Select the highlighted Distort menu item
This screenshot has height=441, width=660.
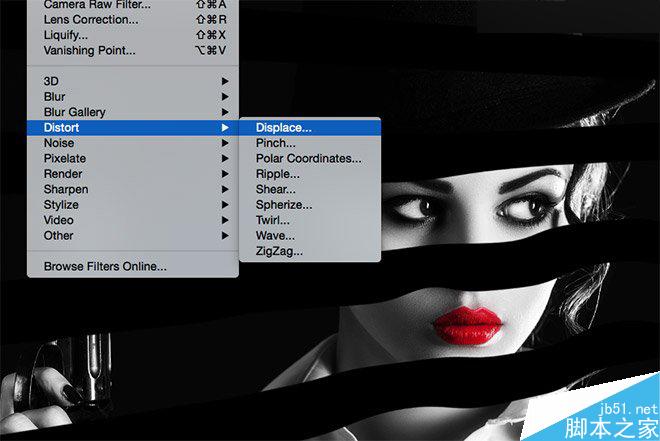133,128
